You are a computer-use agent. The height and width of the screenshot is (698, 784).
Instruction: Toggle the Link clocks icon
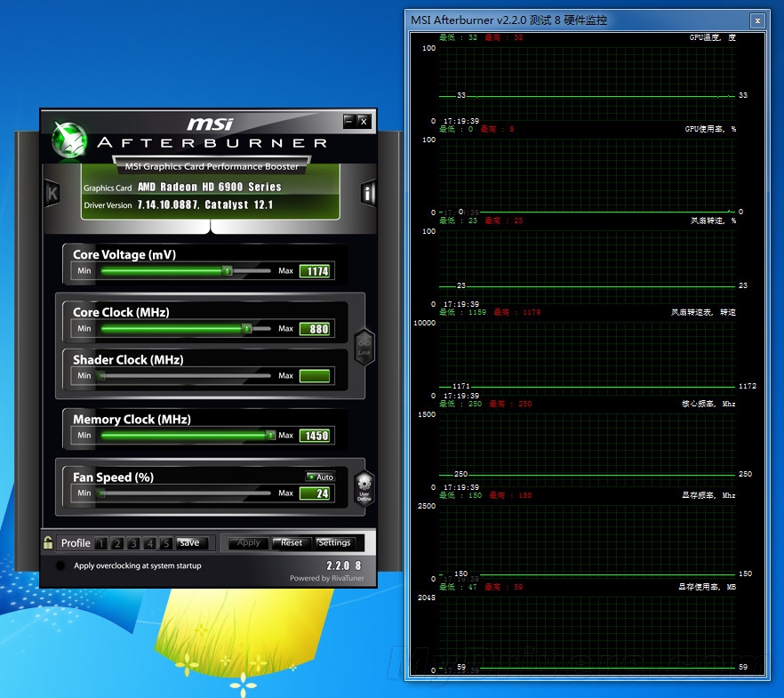(364, 347)
